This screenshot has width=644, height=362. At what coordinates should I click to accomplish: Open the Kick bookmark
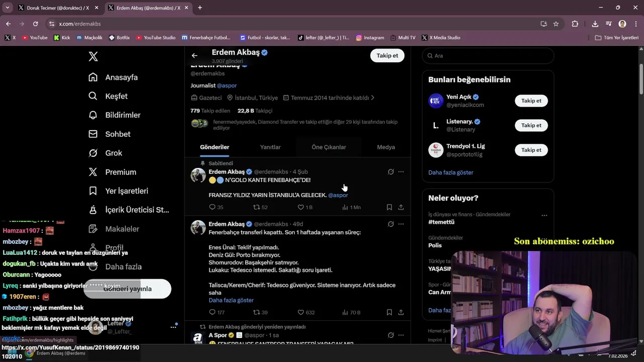click(x=62, y=38)
